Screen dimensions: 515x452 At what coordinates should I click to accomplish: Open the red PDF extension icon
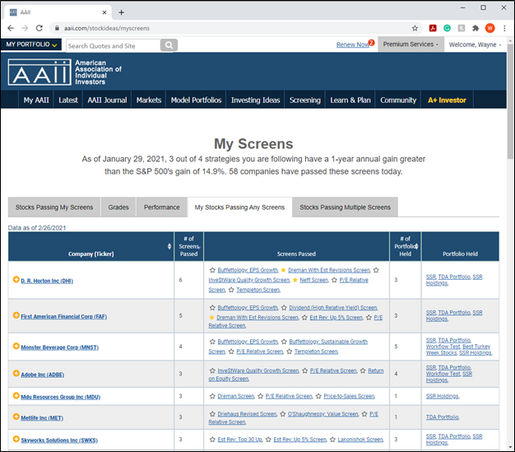[x=433, y=28]
